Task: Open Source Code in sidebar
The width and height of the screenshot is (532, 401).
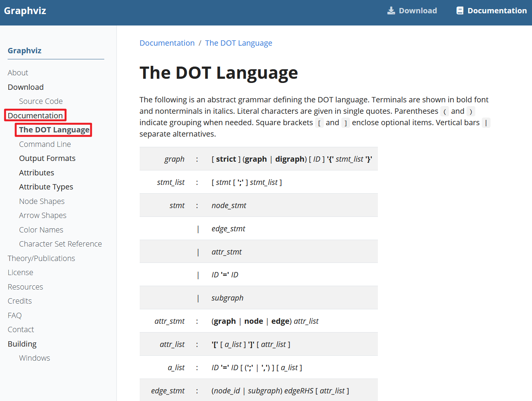Action: [41, 101]
